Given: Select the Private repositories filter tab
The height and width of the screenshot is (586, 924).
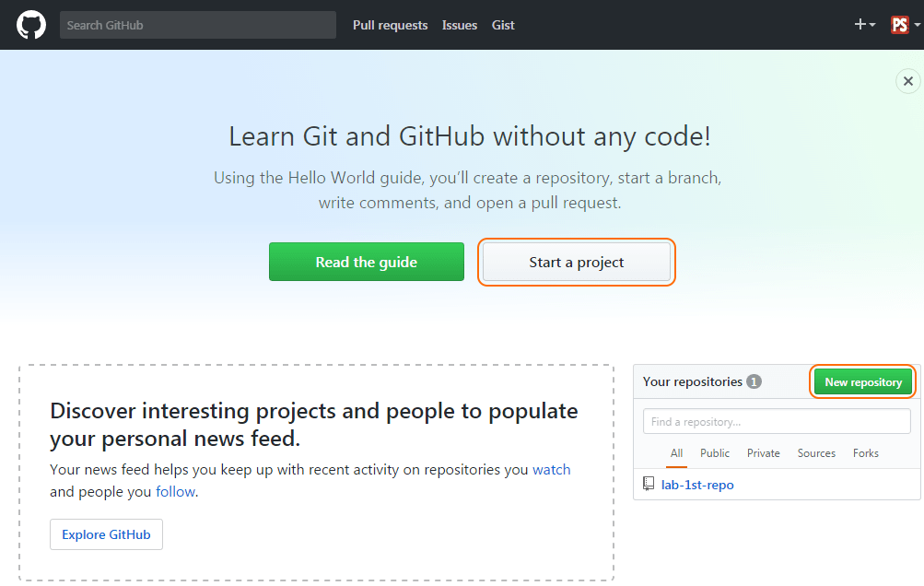Looking at the screenshot, I should [763, 453].
